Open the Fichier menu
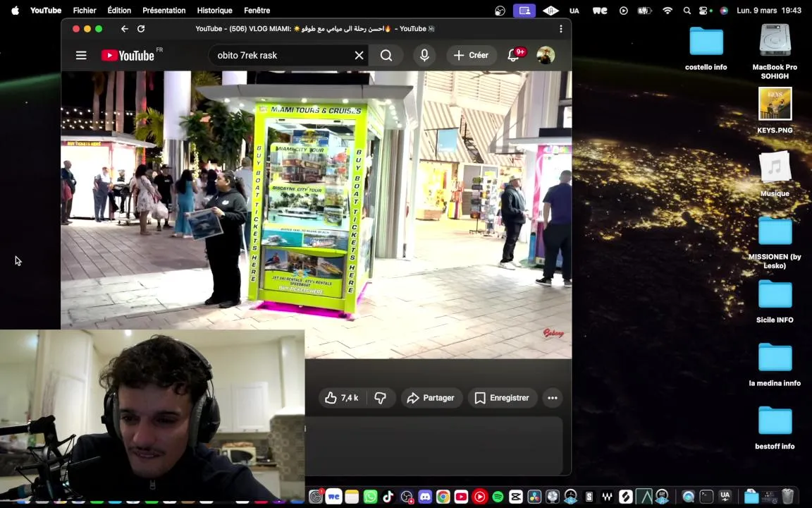 click(x=85, y=11)
